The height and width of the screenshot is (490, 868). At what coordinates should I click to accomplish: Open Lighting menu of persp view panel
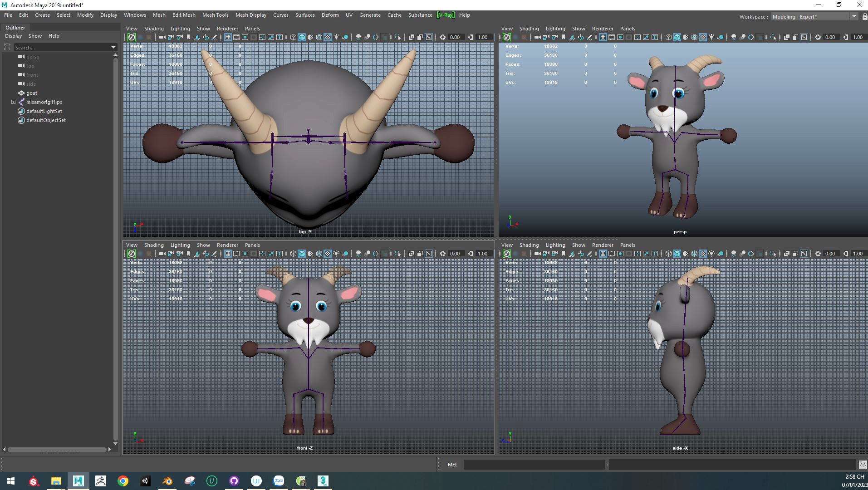tap(555, 29)
